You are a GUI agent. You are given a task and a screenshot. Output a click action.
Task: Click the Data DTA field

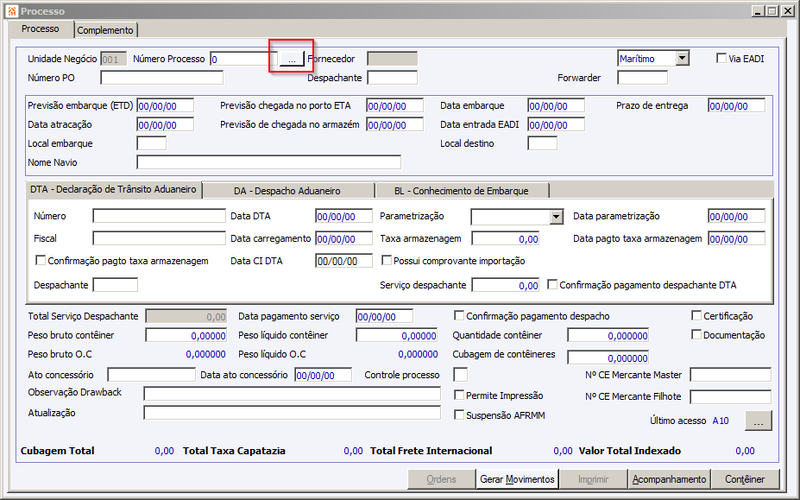344,216
